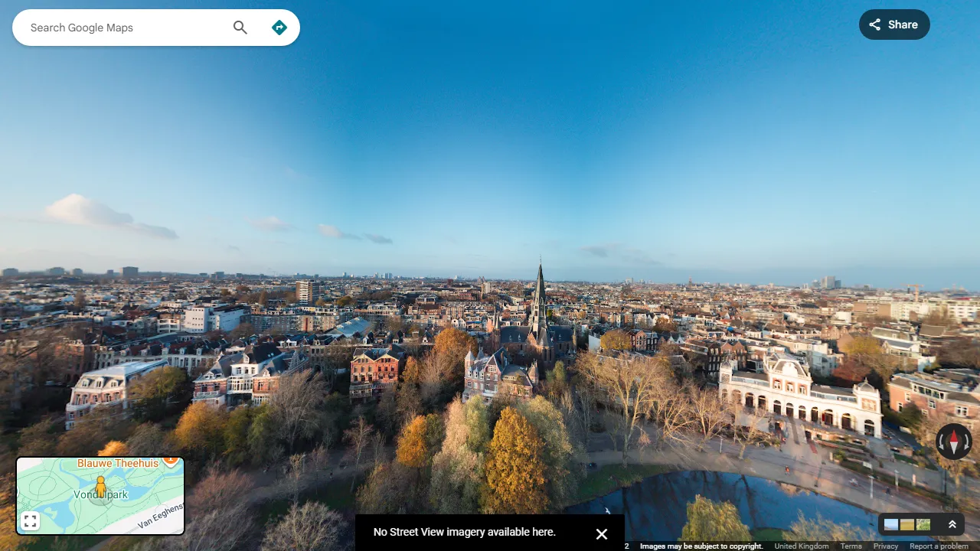
Task: Click the Share button
Action: click(894, 24)
